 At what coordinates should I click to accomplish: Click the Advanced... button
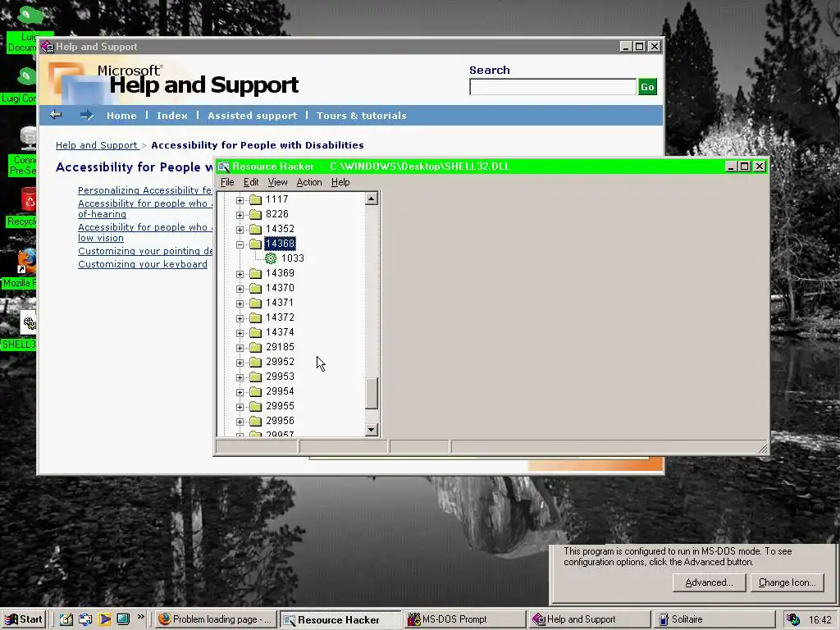tap(709, 582)
